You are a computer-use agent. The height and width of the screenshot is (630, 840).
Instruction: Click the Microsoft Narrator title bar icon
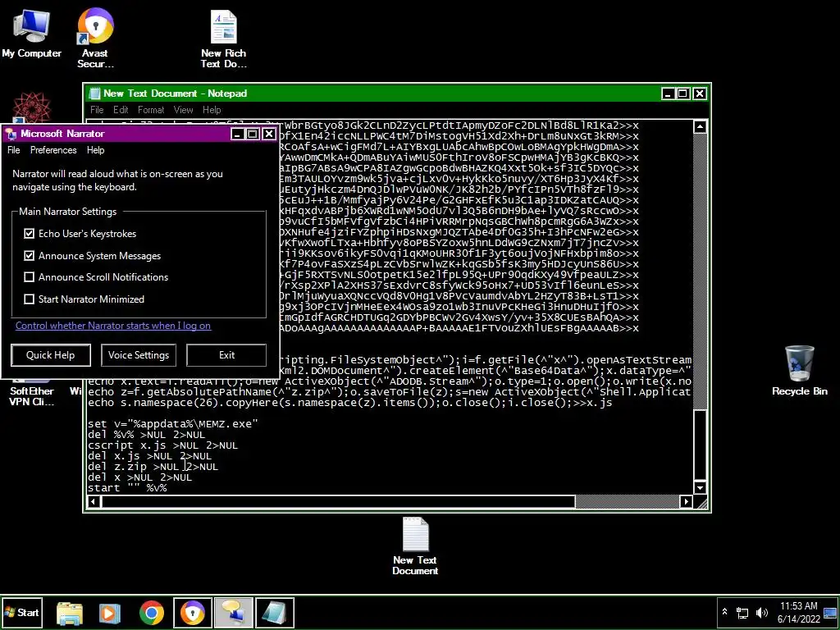pos(11,134)
